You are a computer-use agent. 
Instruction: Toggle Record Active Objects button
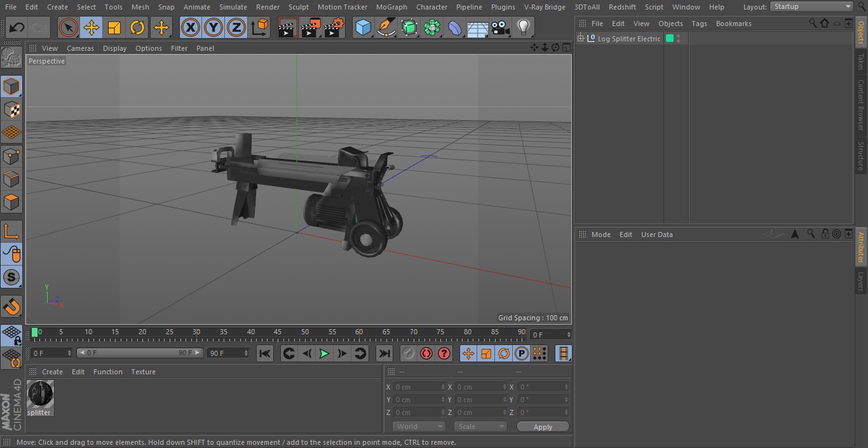click(x=409, y=353)
